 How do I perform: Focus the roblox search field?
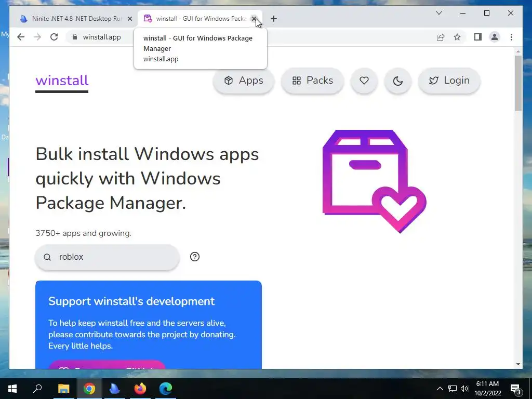pyautogui.click(x=107, y=257)
